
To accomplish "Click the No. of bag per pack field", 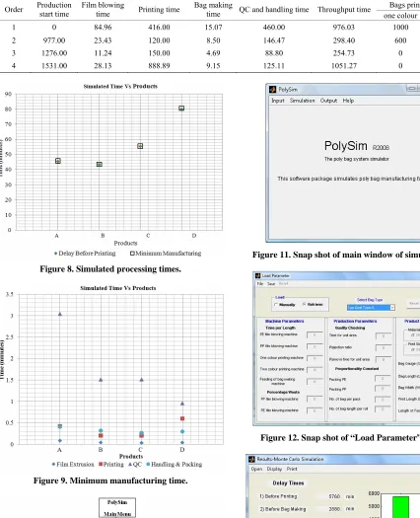I will [383, 399].
